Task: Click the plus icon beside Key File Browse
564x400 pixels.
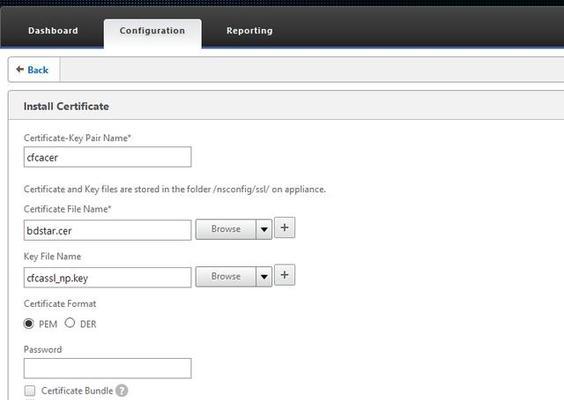Action: click(x=285, y=275)
